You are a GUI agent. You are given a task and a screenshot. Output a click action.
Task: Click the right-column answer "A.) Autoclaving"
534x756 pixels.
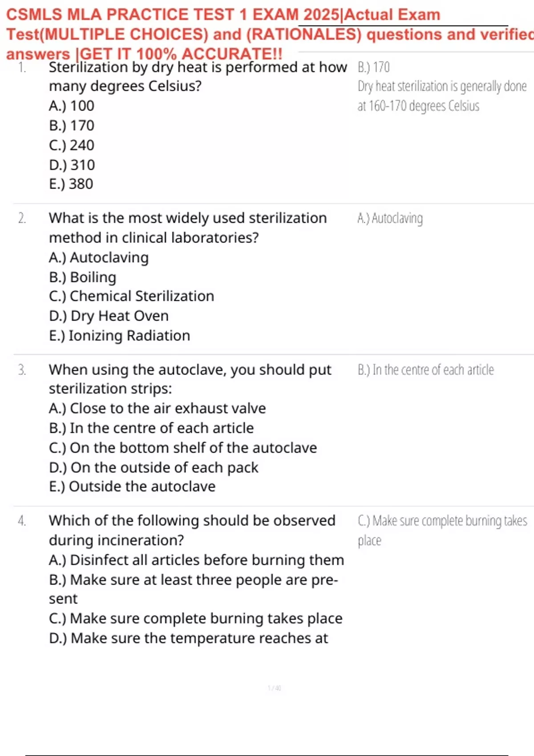390,218
